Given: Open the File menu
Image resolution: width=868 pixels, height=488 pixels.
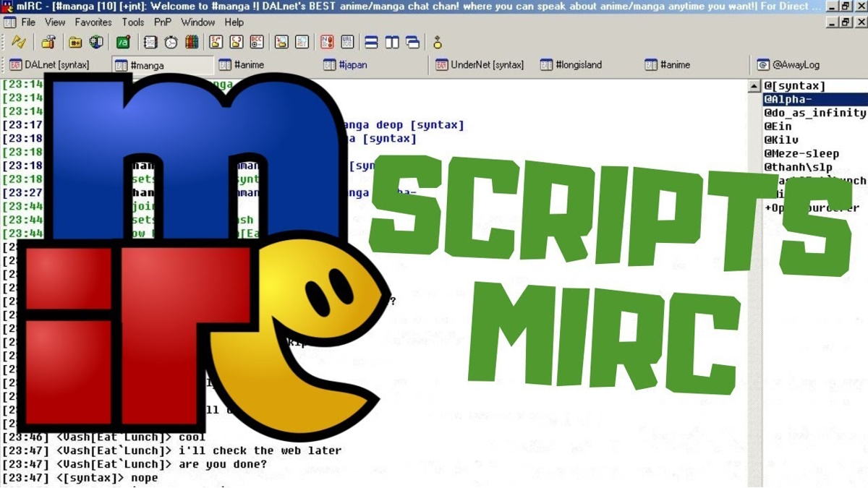Looking at the screenshot, I should [28, 22].
